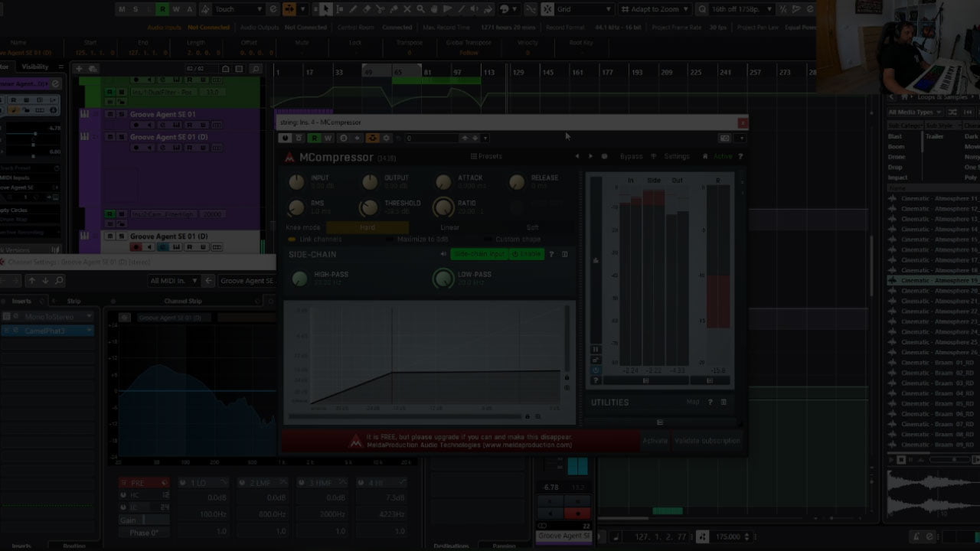Click the 175.000 tempo field
Screen dimensions: 980x551
point(727,537)
